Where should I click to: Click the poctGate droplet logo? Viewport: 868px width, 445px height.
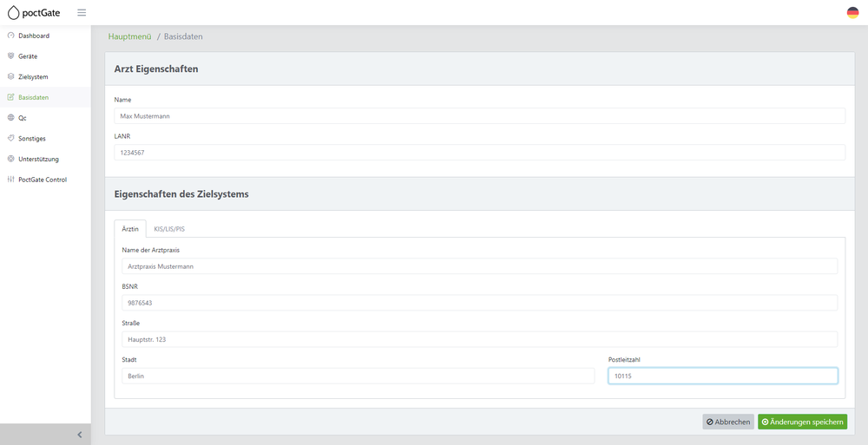(13, 13)
